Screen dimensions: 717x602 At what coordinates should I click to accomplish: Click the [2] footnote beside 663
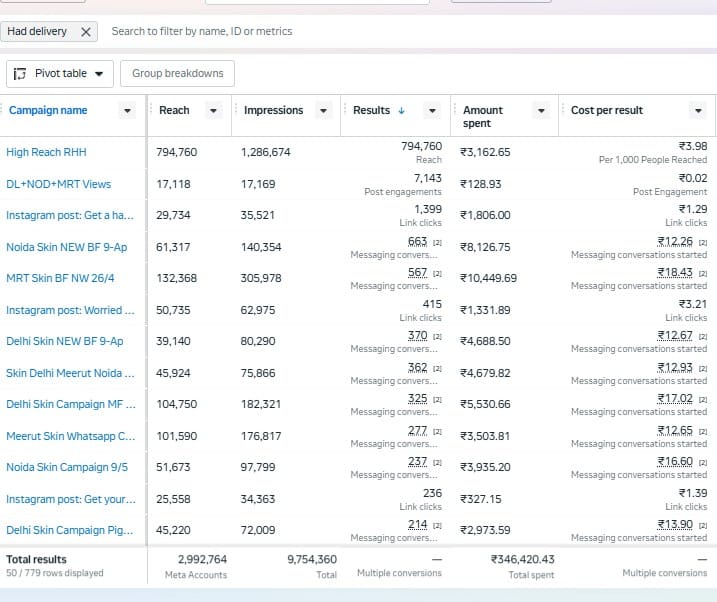437,243
